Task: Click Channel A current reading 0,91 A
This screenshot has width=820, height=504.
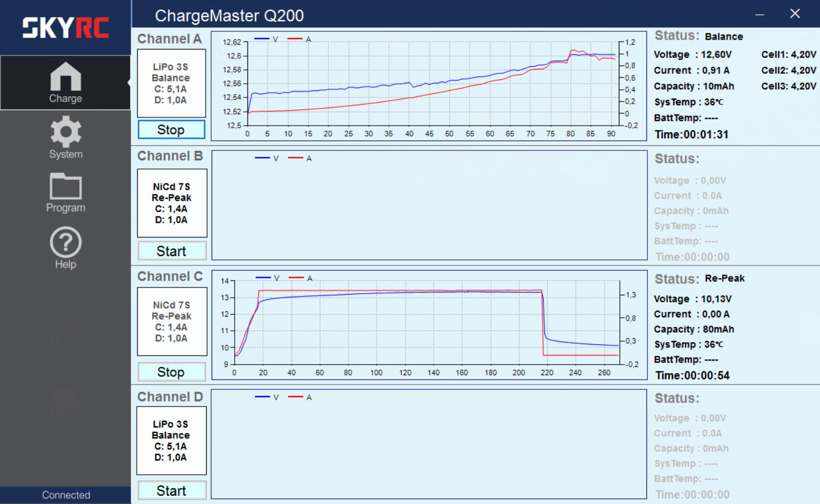Action: [715, 71]
